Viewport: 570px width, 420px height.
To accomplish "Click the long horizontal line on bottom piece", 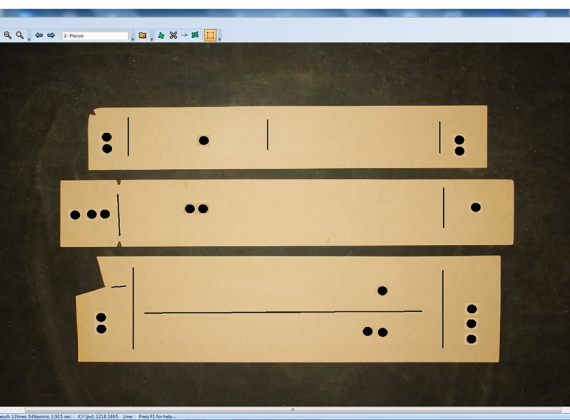I will pyautogui.click(x=283, y=312).
